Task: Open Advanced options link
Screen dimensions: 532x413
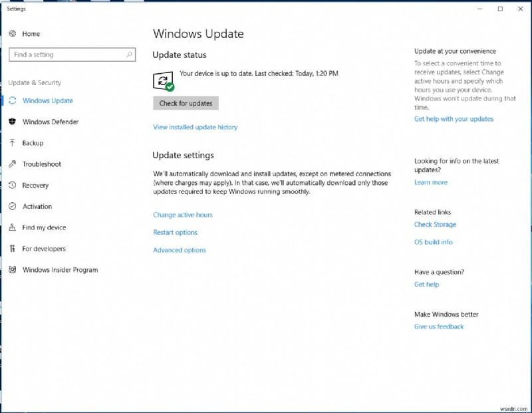Action: point(180,250)
